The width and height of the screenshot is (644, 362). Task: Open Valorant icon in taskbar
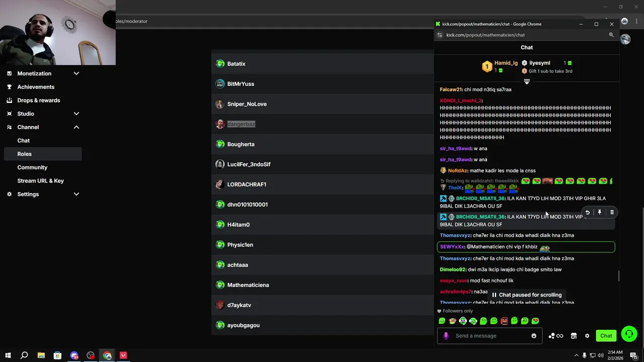pyautogui.click(x=123, y=355)
